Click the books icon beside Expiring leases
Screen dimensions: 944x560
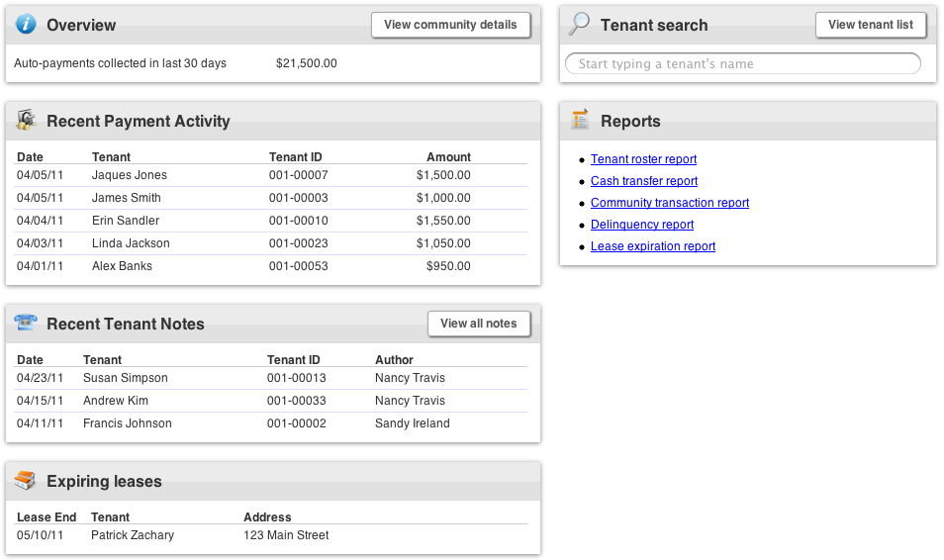(x=26, y=480)
